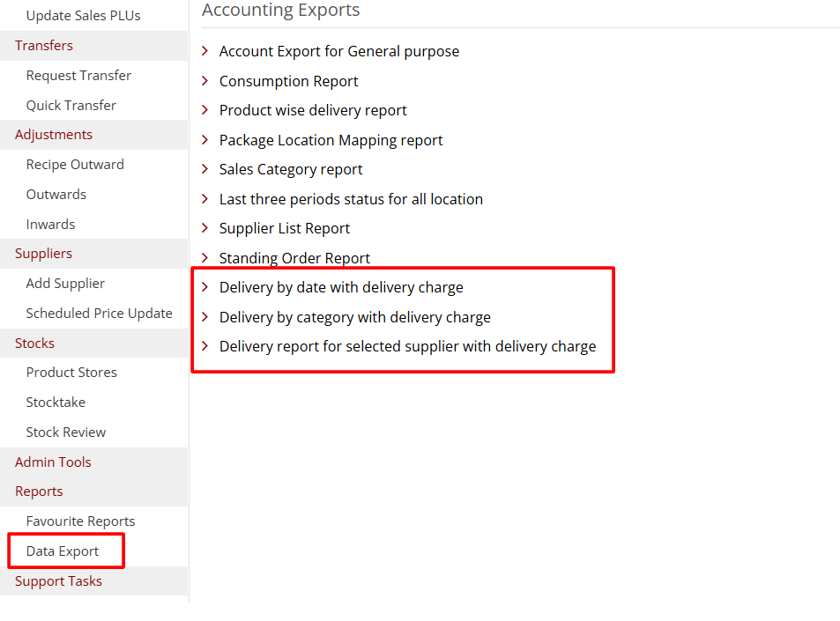Select Request Transfer from Transfers section

(x=78, y=76)
